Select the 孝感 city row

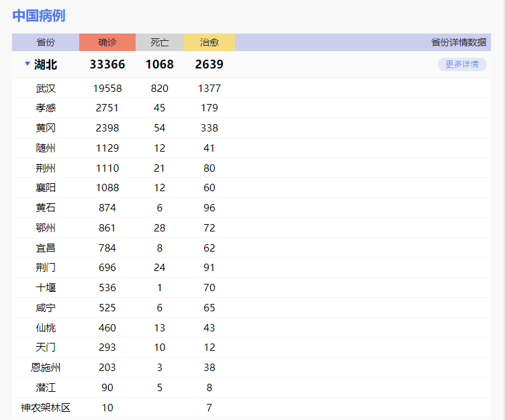click(46, 108)
